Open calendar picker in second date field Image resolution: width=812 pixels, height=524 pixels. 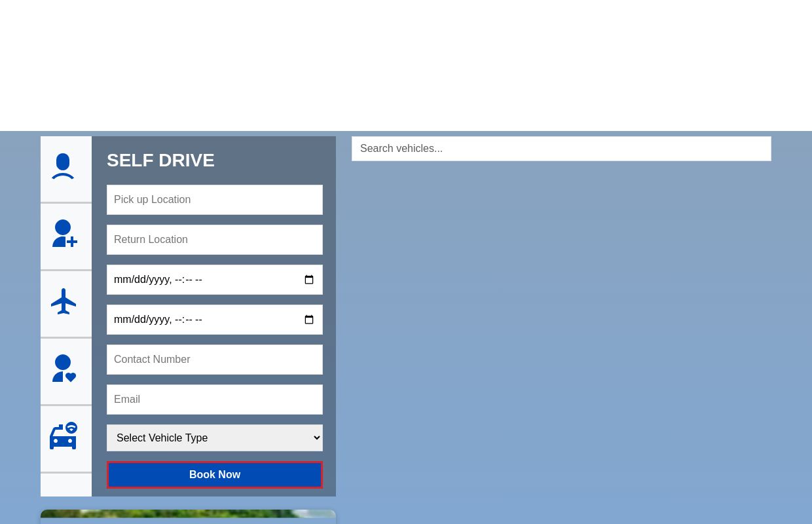[x=309, y=320]
